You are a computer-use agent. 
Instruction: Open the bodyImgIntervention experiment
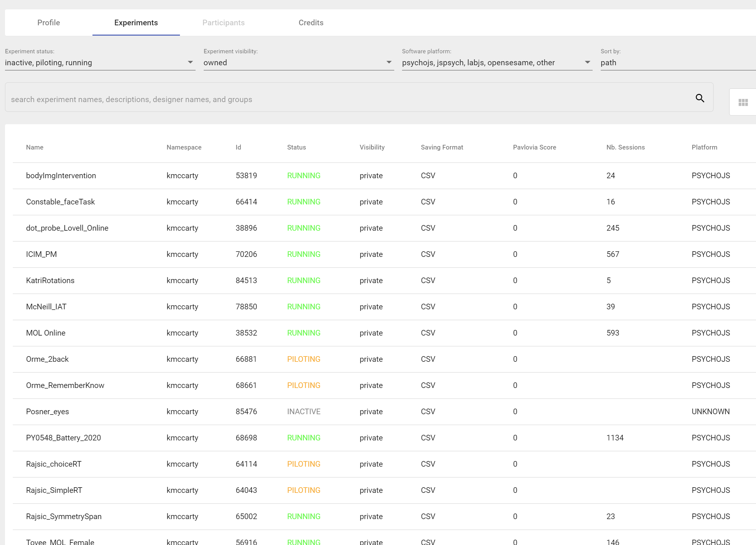click(x=61, y=175)
